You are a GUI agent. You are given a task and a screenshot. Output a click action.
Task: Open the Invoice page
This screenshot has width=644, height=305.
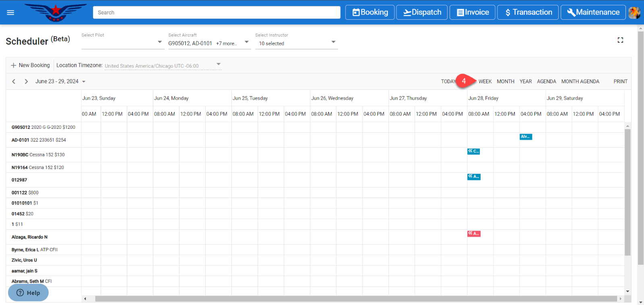pos(472,12)
